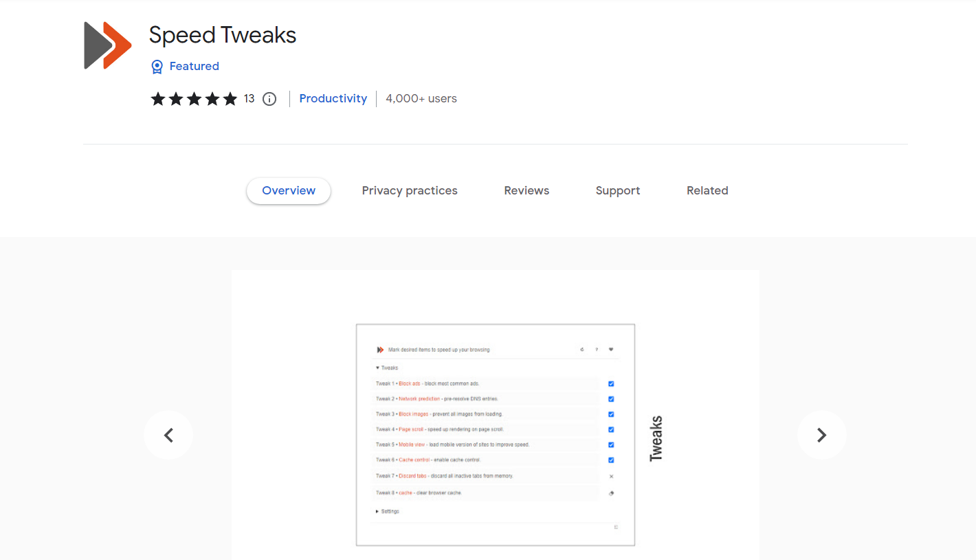Click the eraser icon for clear cache
This screenshot has height=560, width=976.
coord(611,493)
